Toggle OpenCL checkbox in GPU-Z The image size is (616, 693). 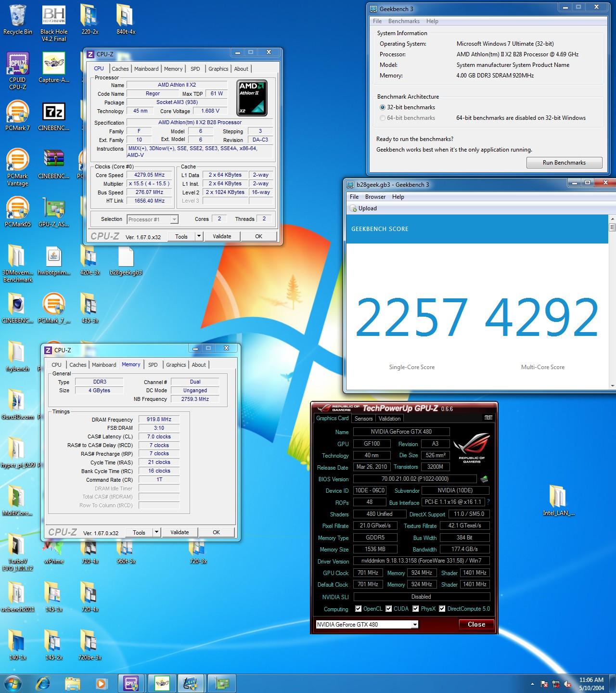click(358, 609)
